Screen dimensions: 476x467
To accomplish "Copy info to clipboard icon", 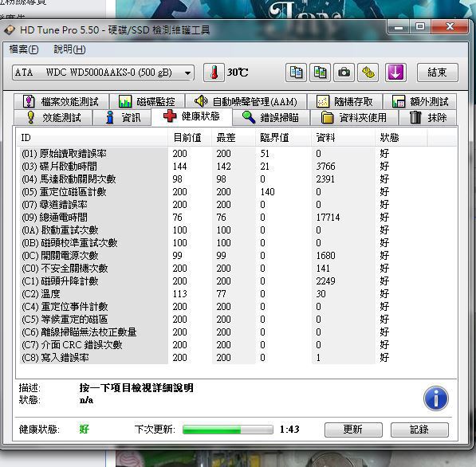I will pyautogui.click(x=296, y=73).
